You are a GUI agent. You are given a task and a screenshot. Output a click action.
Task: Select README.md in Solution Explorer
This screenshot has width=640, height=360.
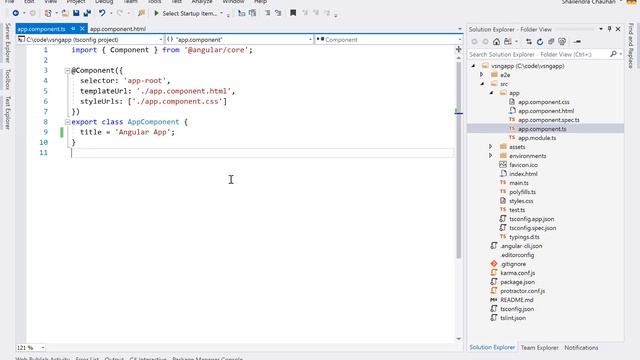[516, 300]
